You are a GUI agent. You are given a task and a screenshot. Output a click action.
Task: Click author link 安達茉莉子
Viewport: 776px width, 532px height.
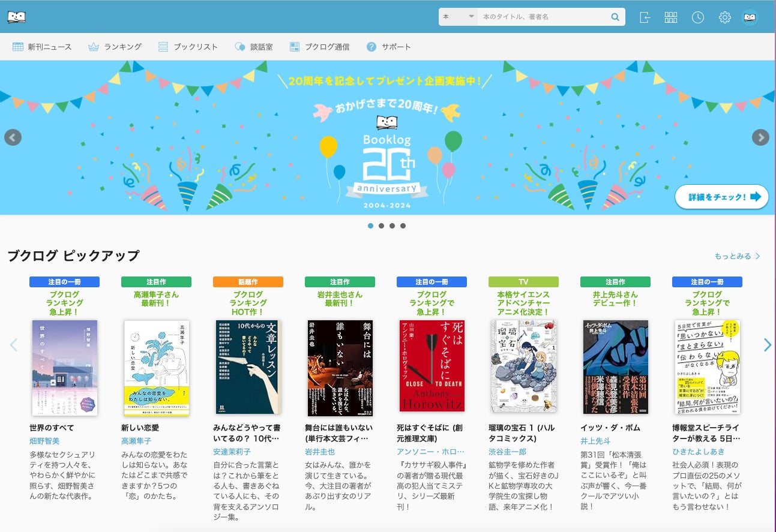232,452
